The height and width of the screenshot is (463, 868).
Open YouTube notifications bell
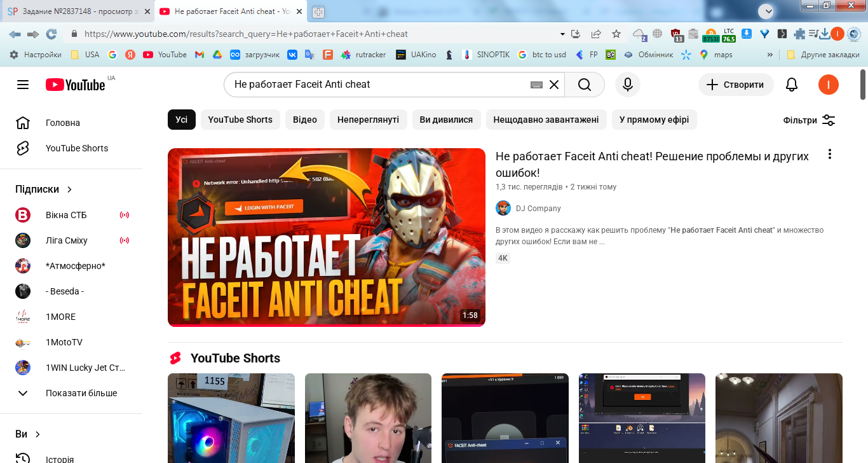point(792,85)
